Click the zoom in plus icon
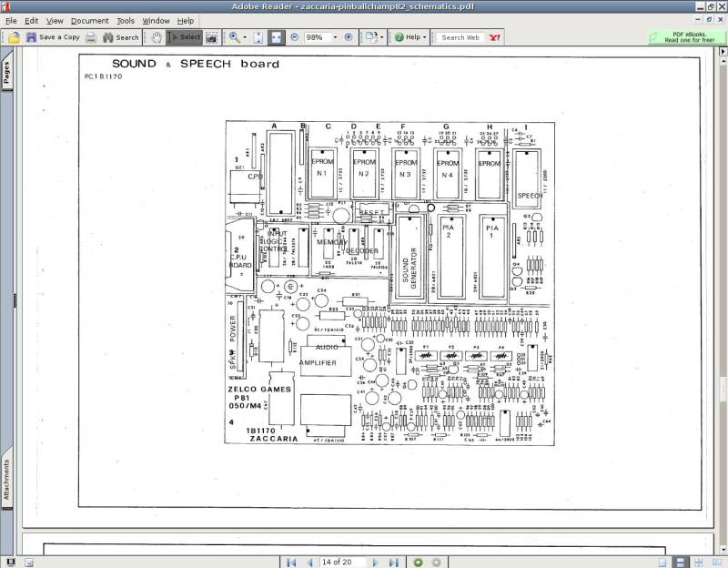The image size is (728, 568). 349,37
